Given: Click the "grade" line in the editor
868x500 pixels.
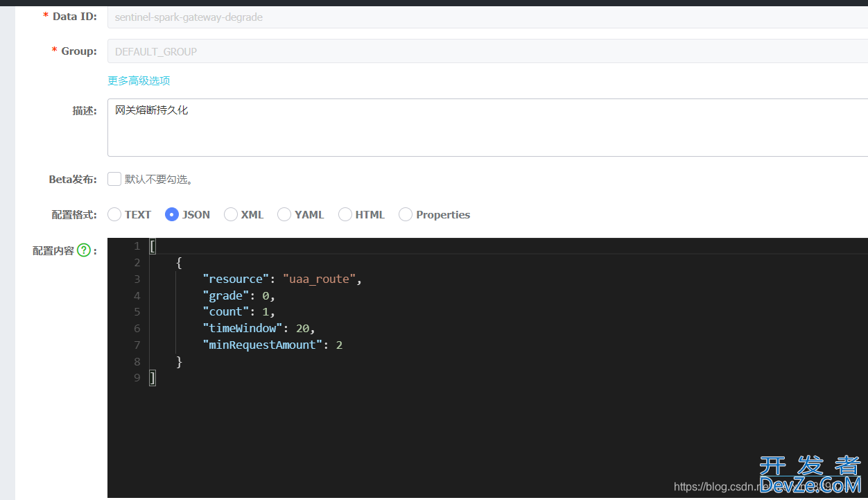Looking at the screenshot, I should click(239, 295).
